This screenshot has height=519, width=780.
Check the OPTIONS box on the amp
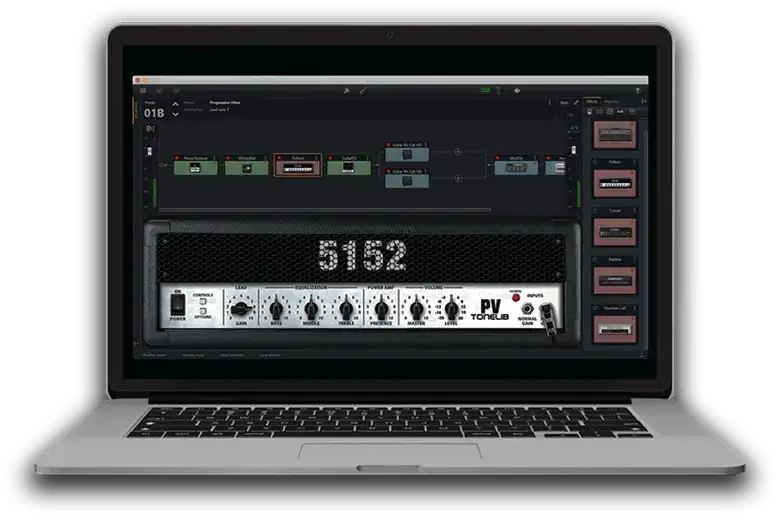(203, 311)
